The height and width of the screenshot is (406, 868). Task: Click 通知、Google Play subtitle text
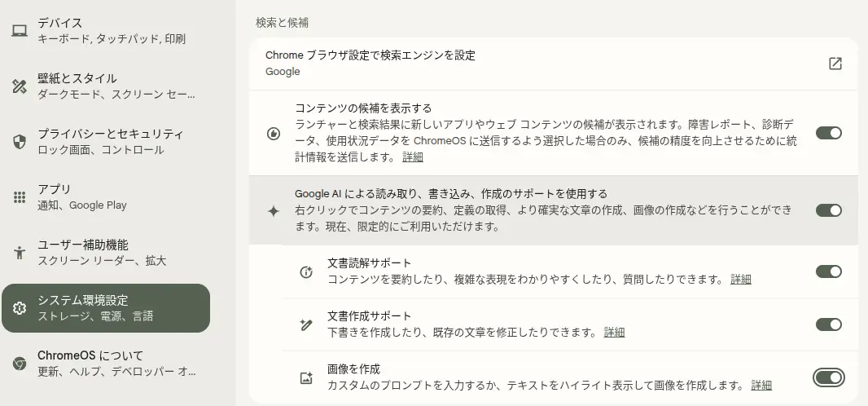click(x=82, y=205)
